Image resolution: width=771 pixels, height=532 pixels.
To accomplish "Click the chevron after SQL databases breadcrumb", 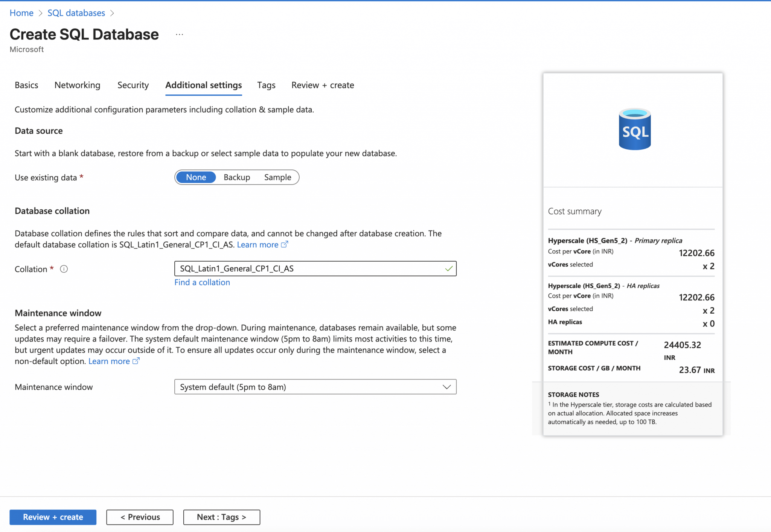I will [112, 13].
